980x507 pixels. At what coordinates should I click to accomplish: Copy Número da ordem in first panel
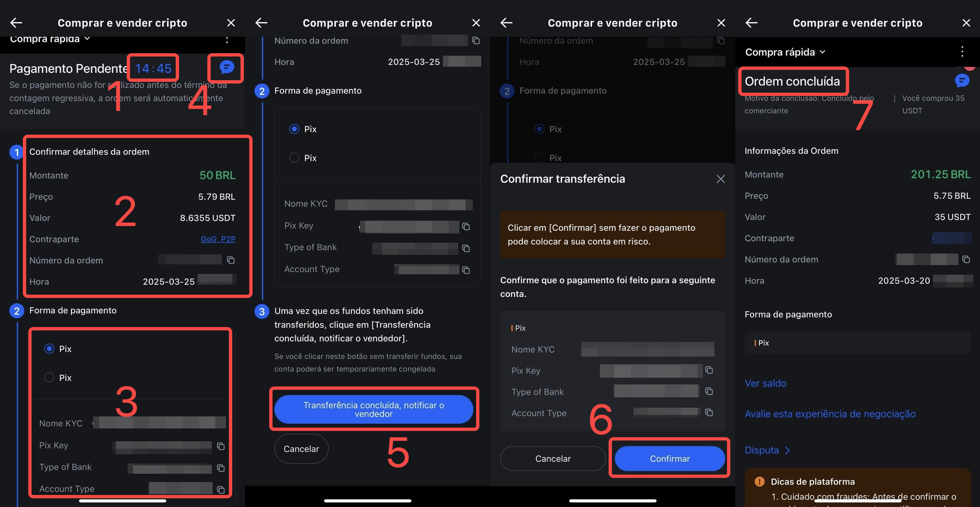coord(231,260)
